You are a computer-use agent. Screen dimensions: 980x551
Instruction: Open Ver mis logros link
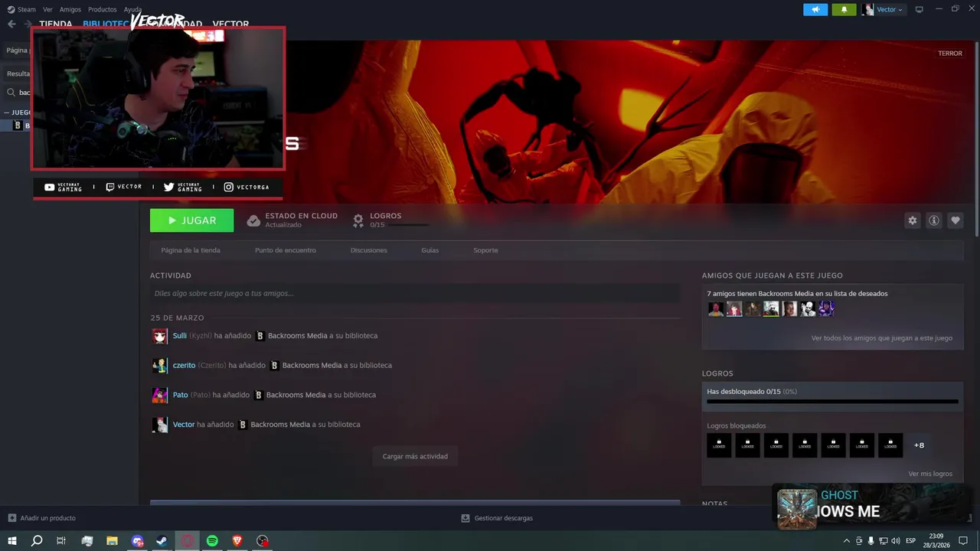pos(930,474)
